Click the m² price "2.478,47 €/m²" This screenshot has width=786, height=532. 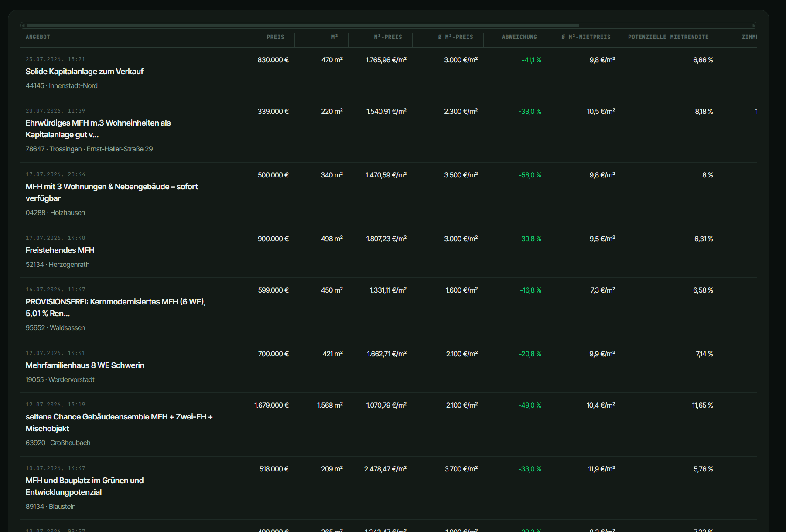(385, 469)
